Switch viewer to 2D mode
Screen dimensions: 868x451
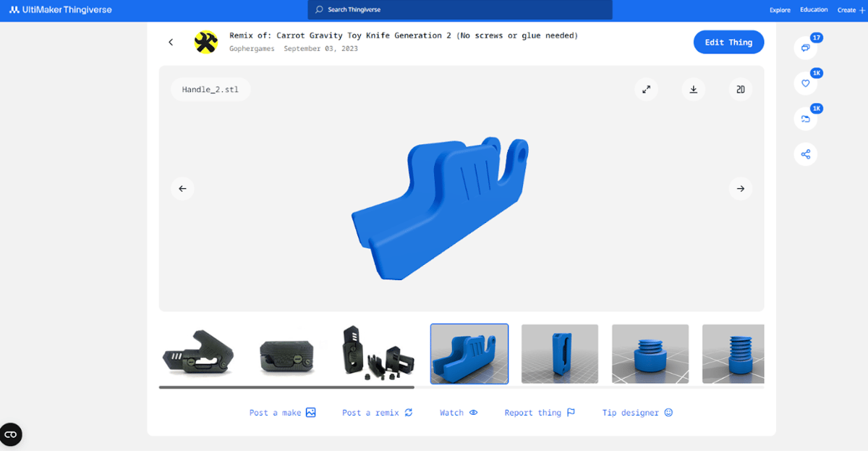[741, 90]
